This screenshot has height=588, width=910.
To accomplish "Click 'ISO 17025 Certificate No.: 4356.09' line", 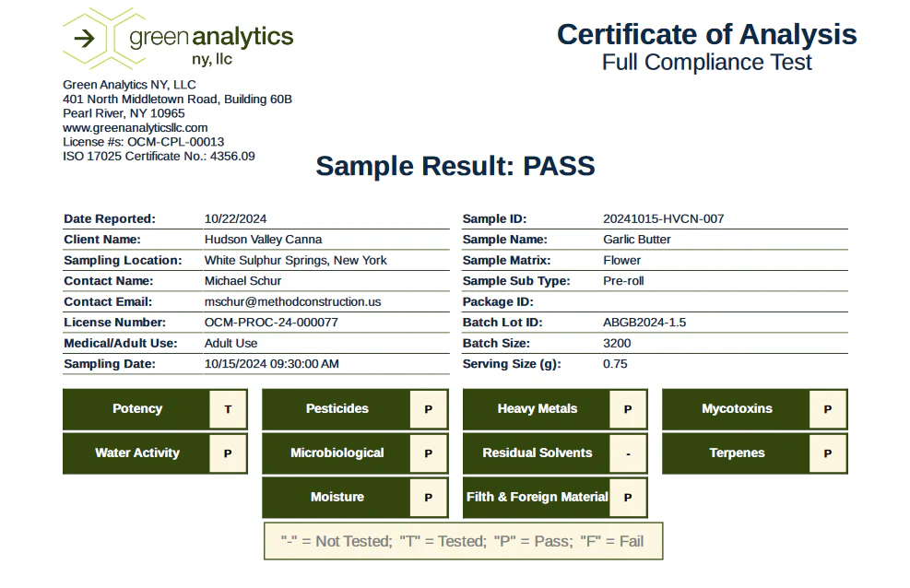I will click(x=159, y=156).
